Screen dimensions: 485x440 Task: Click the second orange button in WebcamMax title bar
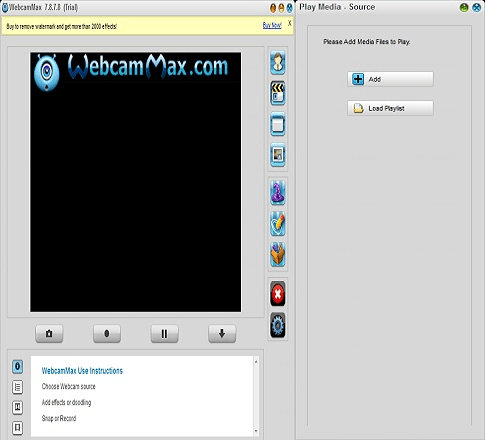pos(281,8)
